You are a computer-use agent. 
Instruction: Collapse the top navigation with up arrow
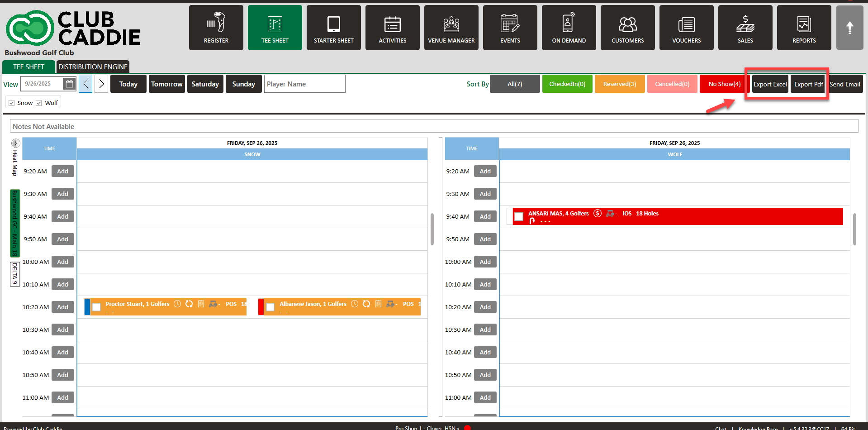pos(849,28)
